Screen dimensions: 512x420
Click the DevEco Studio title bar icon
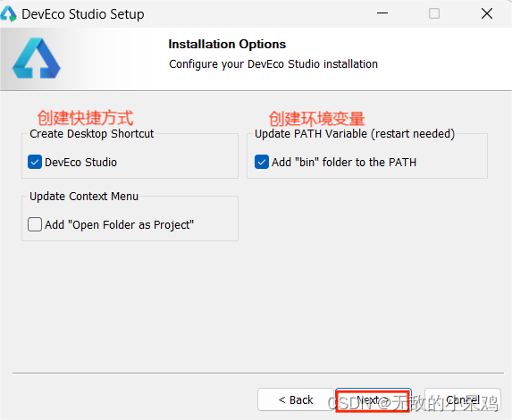[8, 14]
